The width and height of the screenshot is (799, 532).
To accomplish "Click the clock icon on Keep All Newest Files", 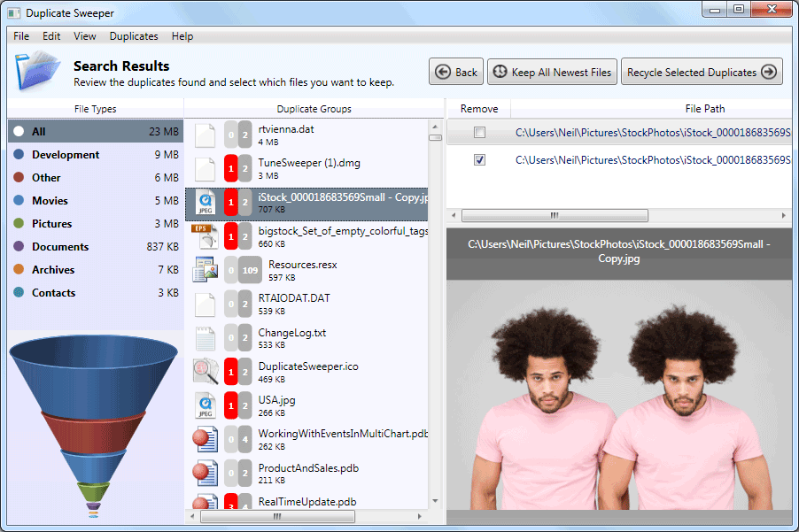I will pos(498,72).
